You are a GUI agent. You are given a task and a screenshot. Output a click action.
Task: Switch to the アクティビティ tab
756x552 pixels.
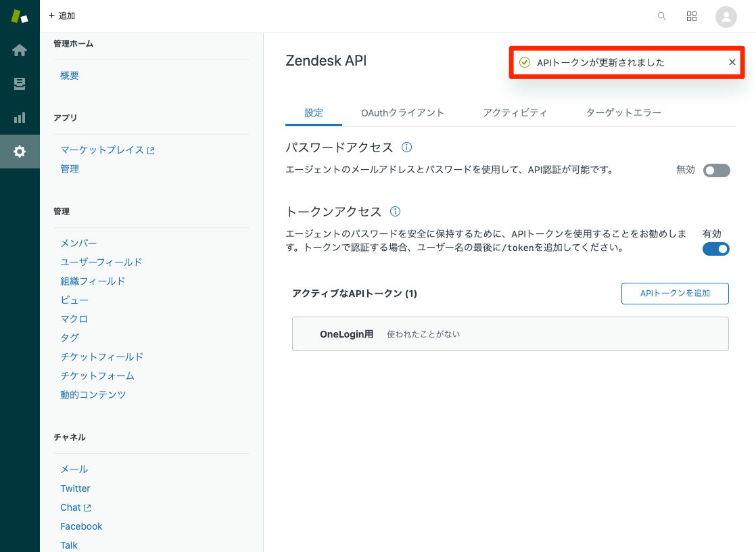[x=515, y=113]
